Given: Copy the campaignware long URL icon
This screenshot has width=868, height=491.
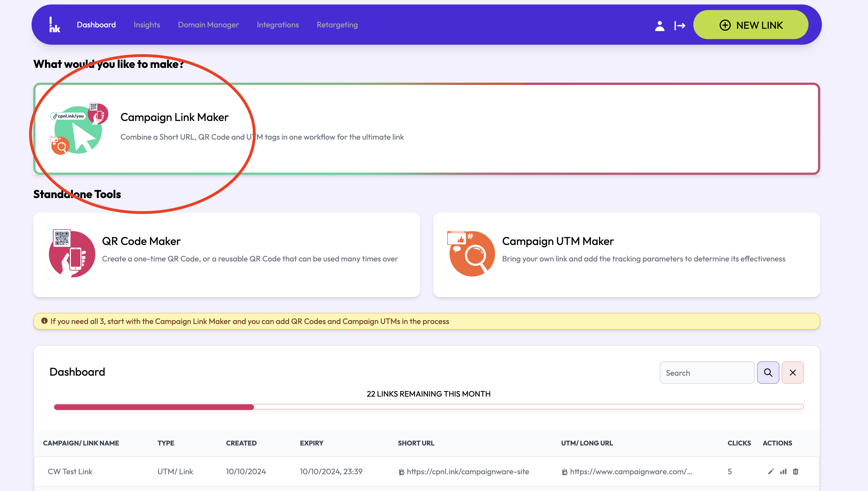Looking at the screenshot, I should [x=565, y=472].
